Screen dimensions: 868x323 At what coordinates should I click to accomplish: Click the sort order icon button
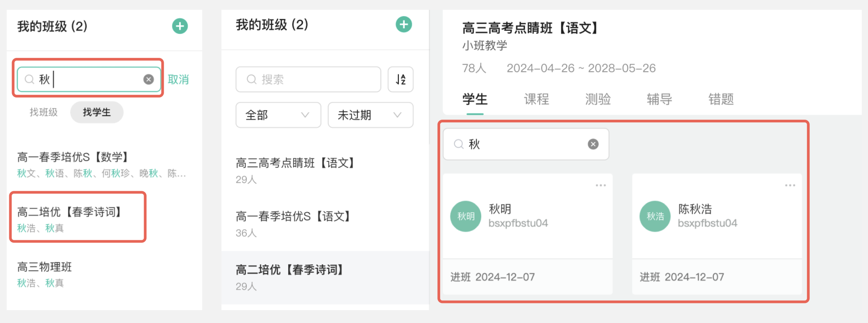[401, 79]
